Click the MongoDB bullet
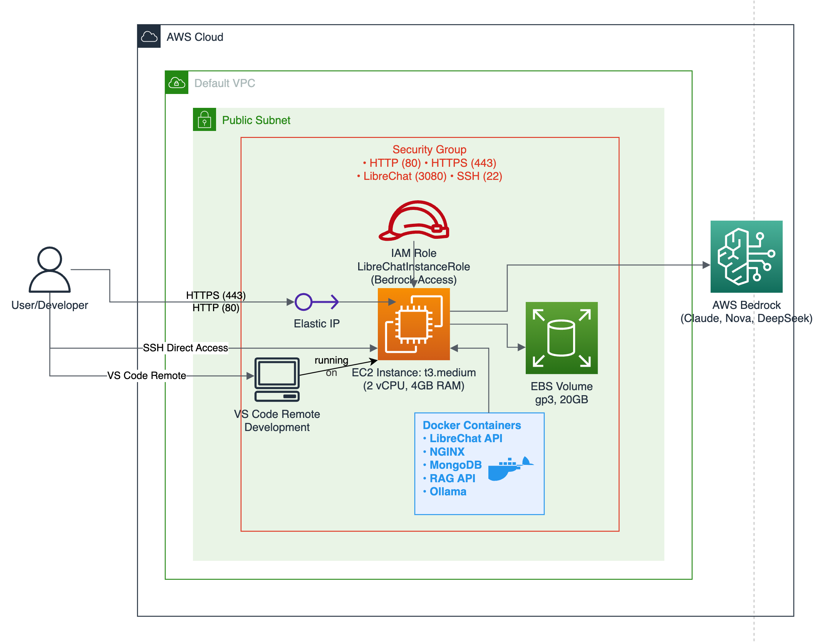The image size is (835, 644). [452, 465]
